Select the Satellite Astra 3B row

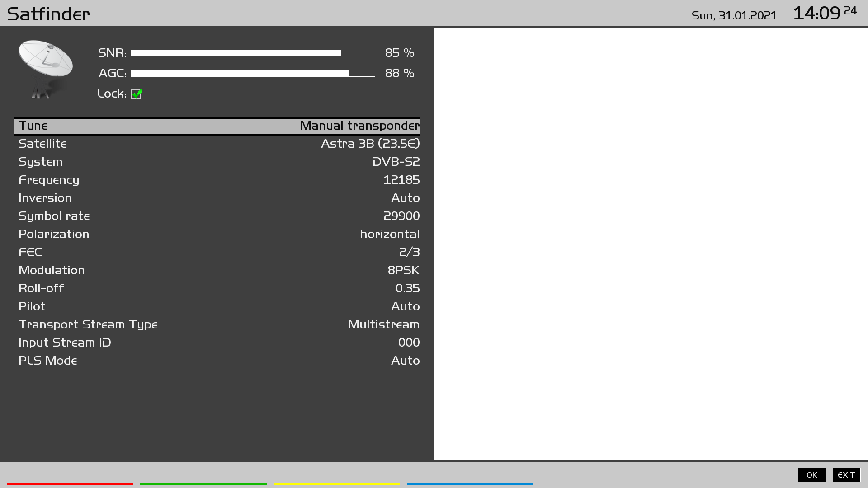coord(217,144)
